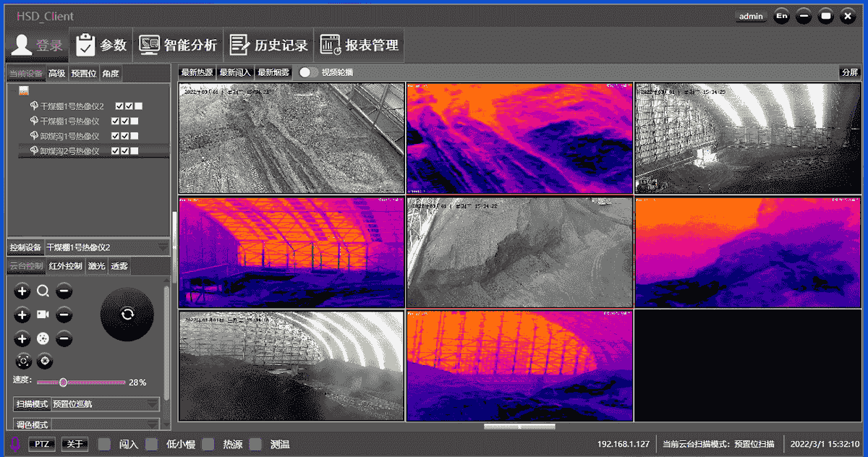Click the zoom in plus button
The image size is (868, 457).
pyautogui.click(x=22, y=291)
